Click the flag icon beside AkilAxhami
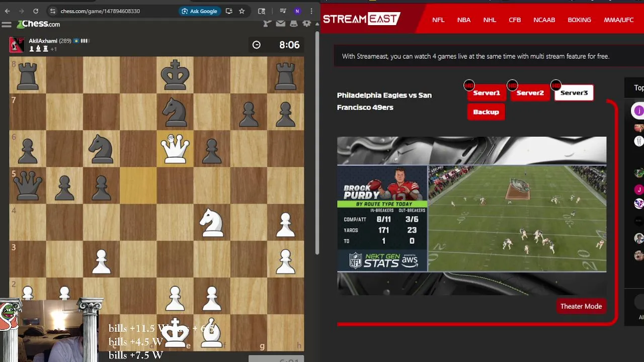The width and height of the screenshot is (644, 362). (x=76, y=41)
